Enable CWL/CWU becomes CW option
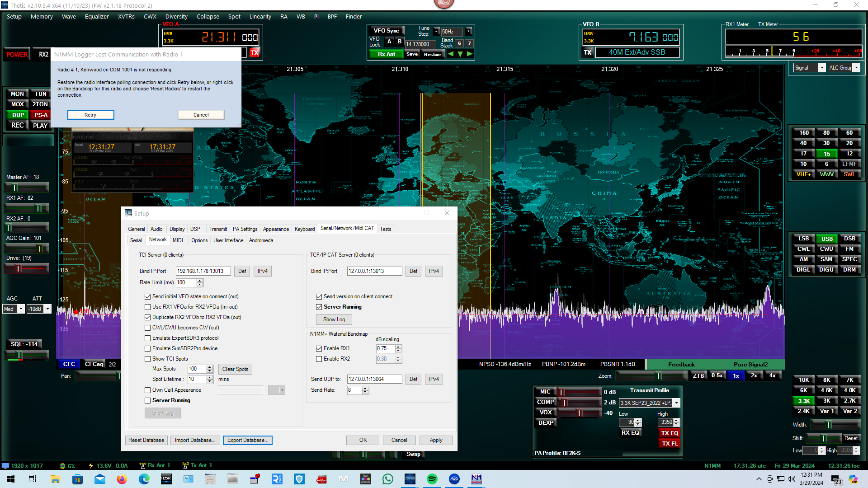 coord(147,328)
